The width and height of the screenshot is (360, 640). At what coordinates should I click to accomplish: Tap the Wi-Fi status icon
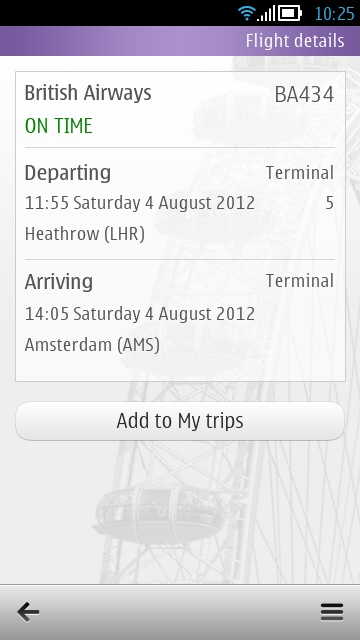pyautogui.click(x=247, y=13)
